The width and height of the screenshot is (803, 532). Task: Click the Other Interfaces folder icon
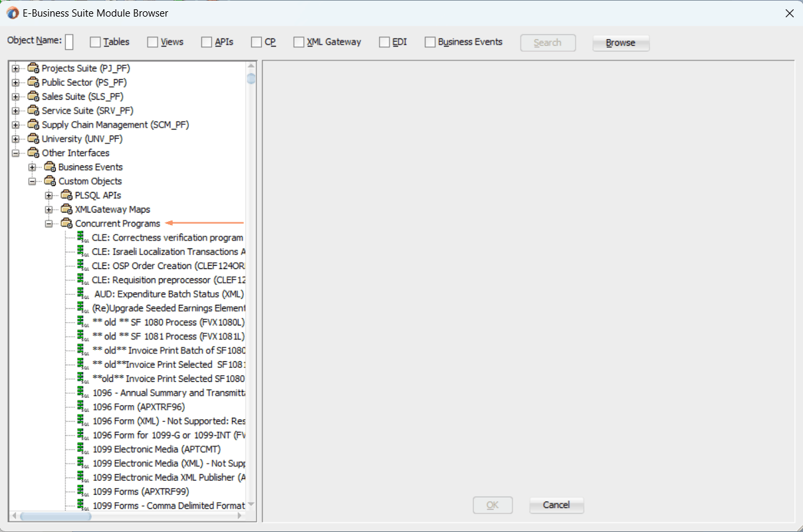pyautogui.click(x=33, y=153)
